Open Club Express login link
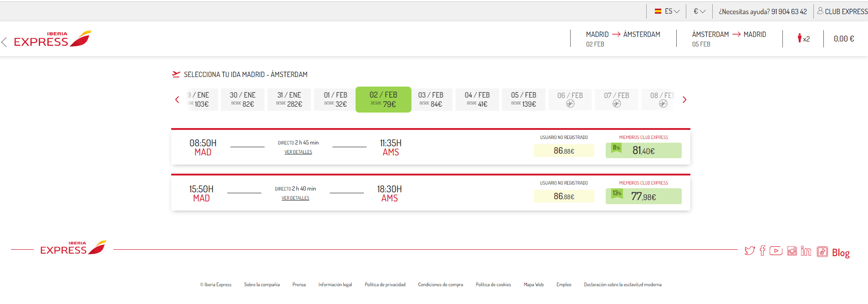The width and height of the screenshot is (868, 304). click(842, 11)
